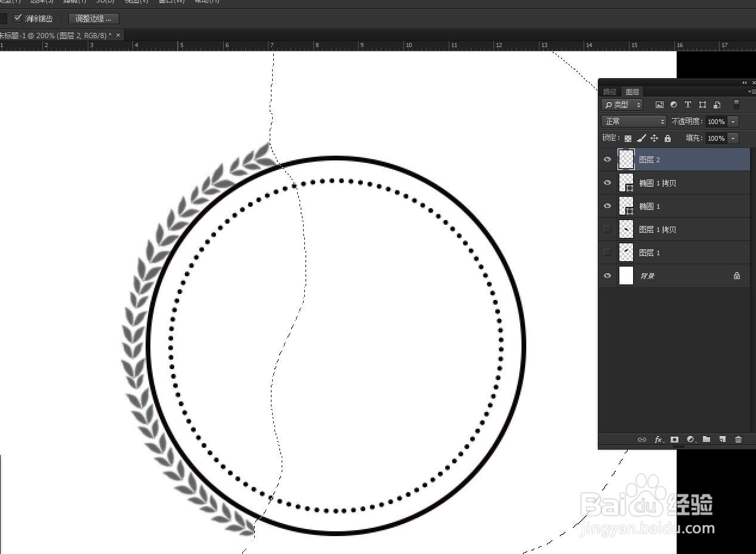756x554 pixels.
Task: Switch to the 图层 layers tab
Action: [632, 92]
